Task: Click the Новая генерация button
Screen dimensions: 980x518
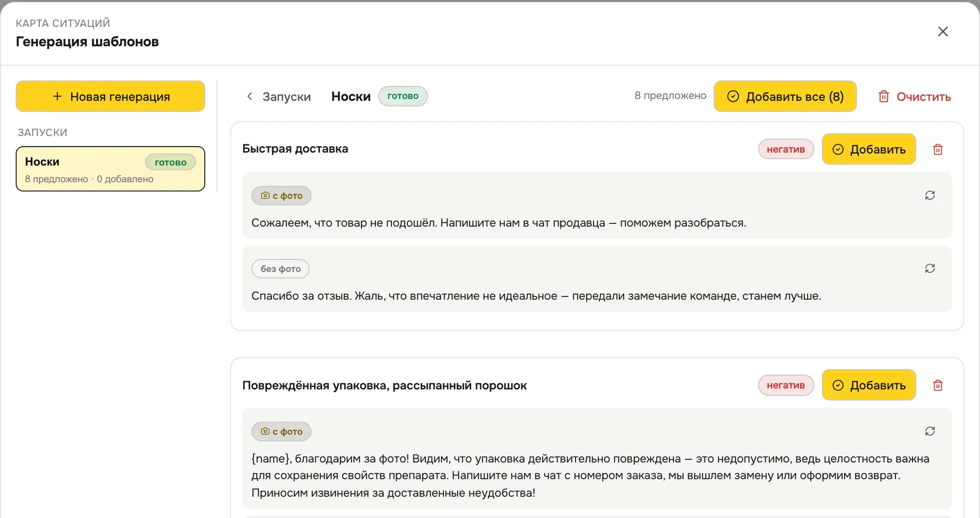Action: [x=110, y=96]
